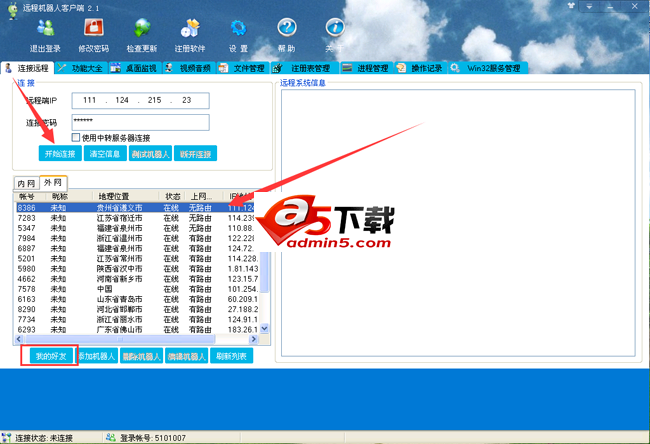The width and height of the screenshot is (650, 444).
Task: Click the 我的好友 (my friends) button
Action: tap(49, 355)
